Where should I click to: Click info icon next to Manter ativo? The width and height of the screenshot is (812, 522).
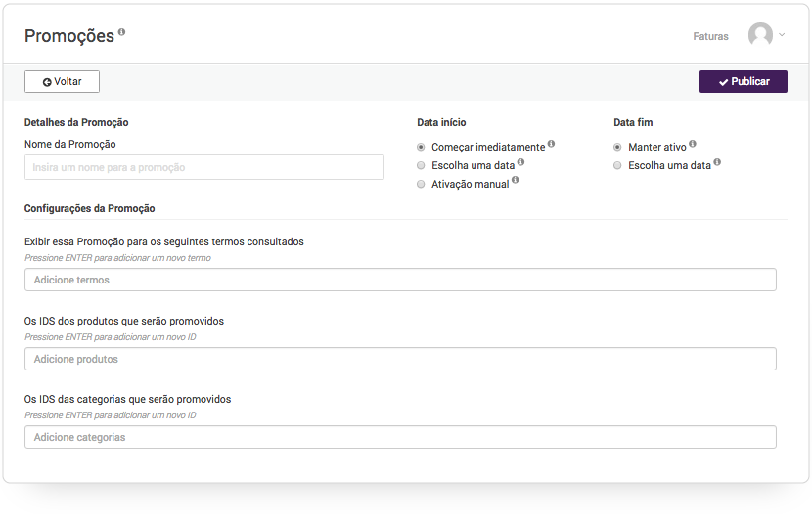(x=693, y=144)
